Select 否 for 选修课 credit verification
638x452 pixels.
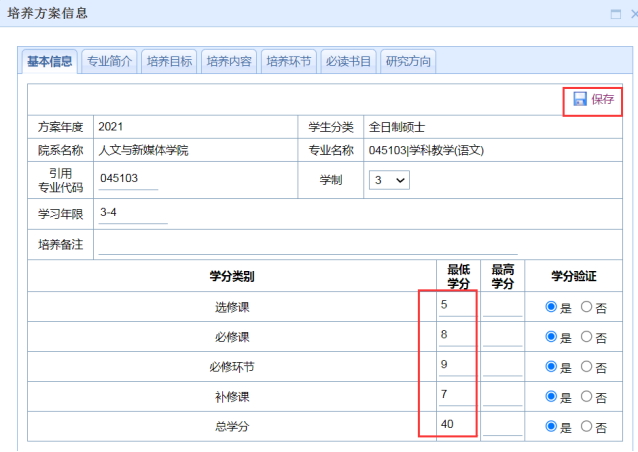pyautogui.click(x=587, y=308)
